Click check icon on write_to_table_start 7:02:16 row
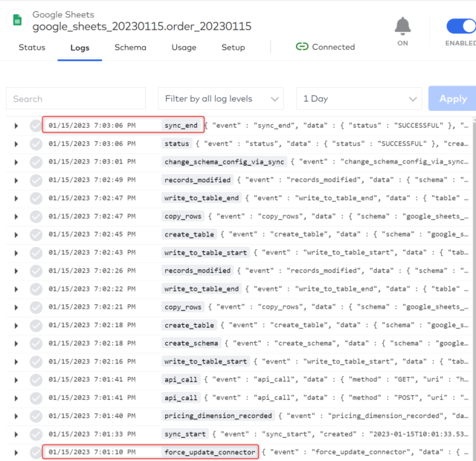 [x=36, y=361]
